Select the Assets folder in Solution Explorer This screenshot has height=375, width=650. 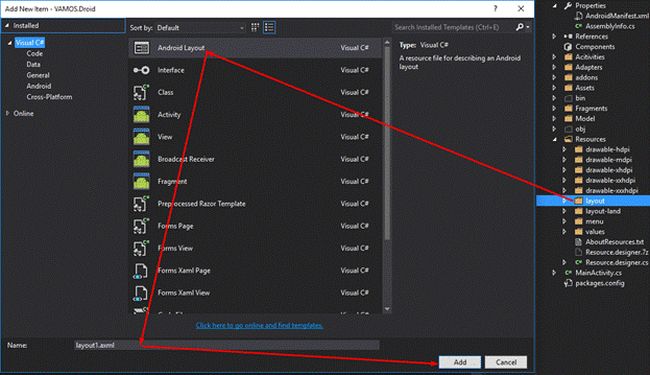pos(585,88)
